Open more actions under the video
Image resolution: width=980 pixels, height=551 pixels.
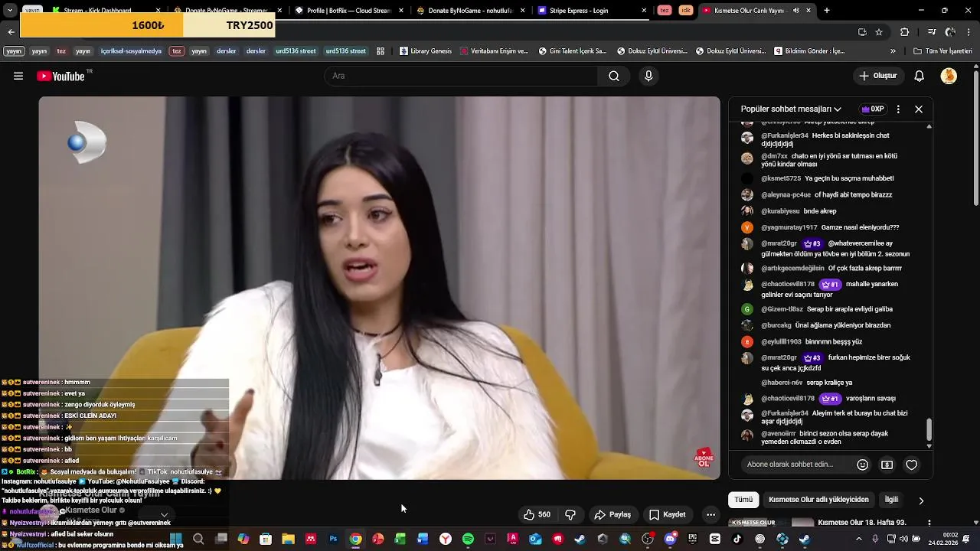click(x=710, y=514)
